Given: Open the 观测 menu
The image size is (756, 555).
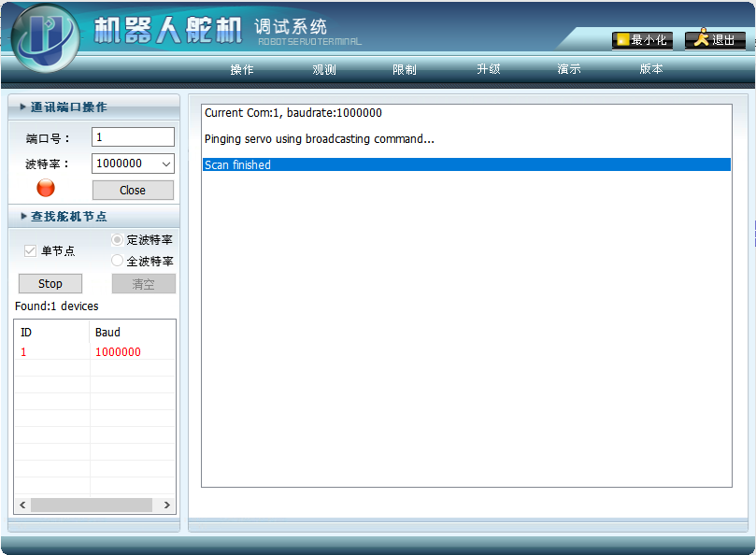Looking at the screenshot, I should 324,69.
